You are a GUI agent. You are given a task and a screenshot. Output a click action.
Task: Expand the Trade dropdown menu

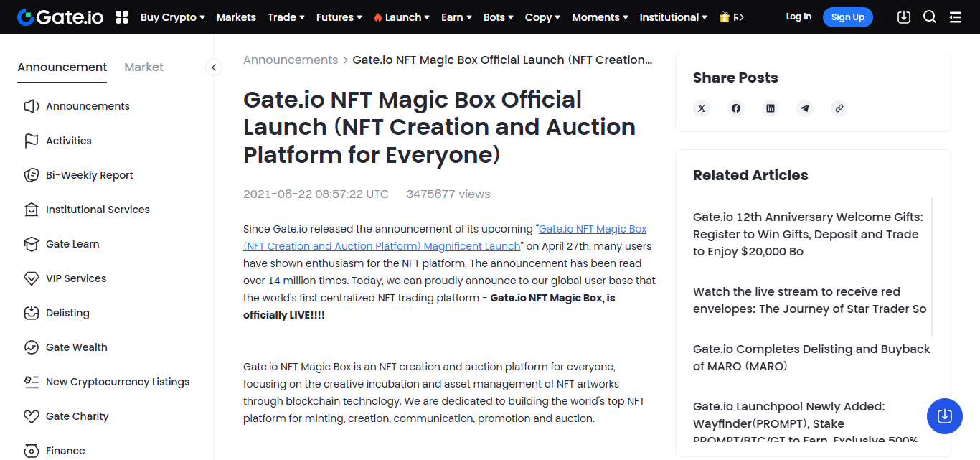[x=286, y=17]
